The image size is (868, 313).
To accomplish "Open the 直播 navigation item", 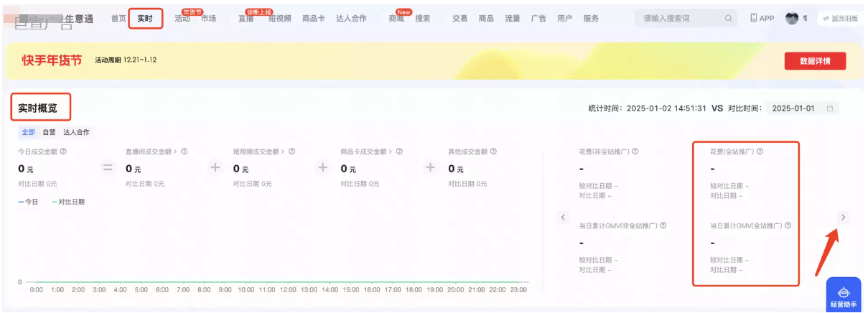I will pos(246,19).
